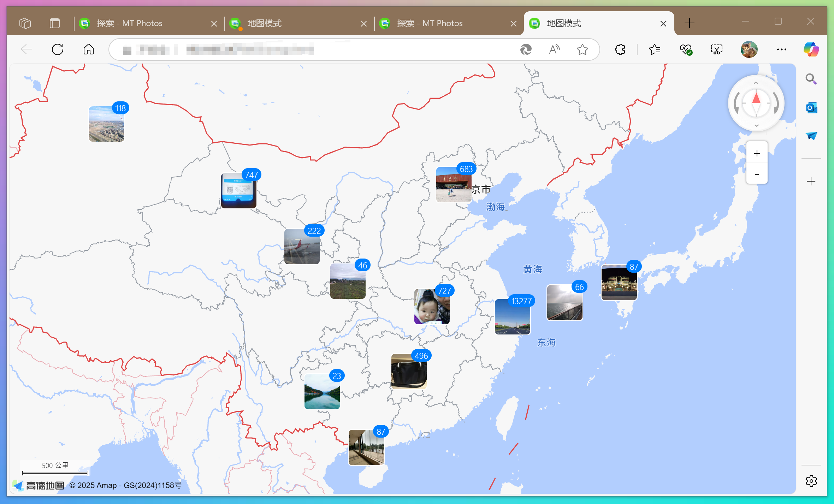Tilt map up with compass top chevron
Screen dimensions: 834x504
(x=756, y=83)
